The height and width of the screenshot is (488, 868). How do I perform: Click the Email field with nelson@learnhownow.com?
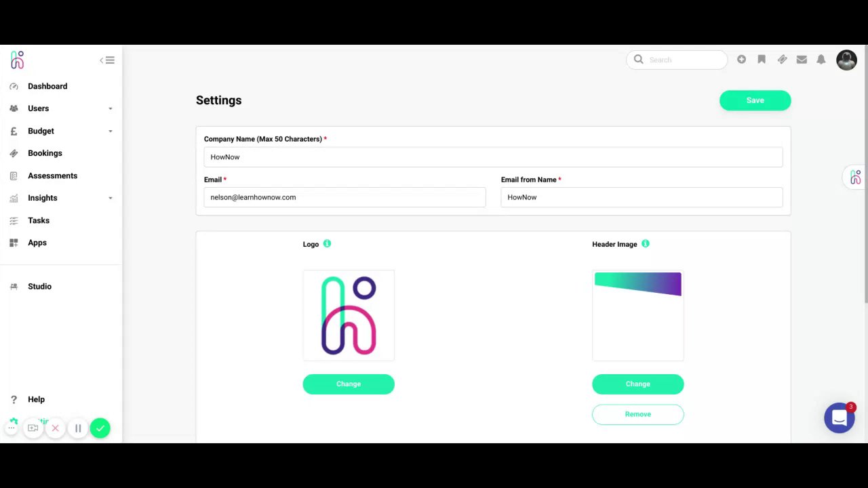point(344,197)
